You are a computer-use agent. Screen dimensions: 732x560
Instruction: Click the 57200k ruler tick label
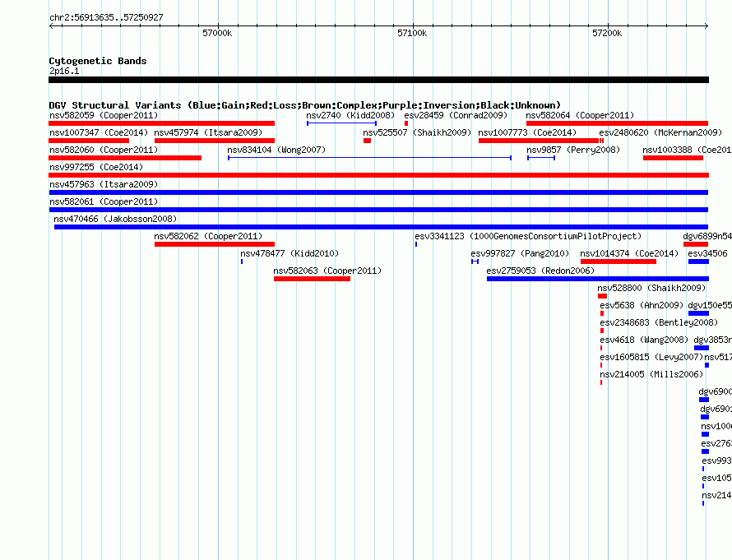click(607, 33)
